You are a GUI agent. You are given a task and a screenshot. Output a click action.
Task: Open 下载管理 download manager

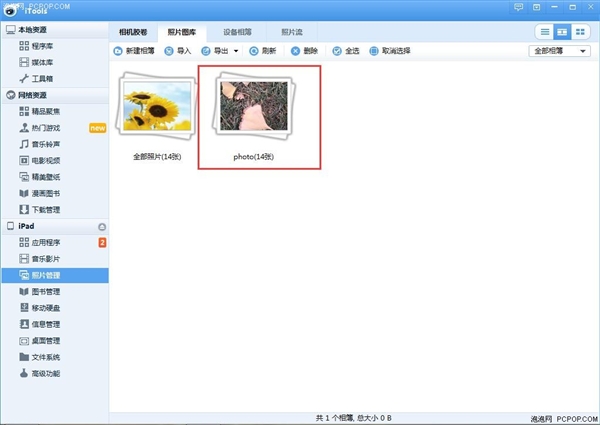point(39,210)
